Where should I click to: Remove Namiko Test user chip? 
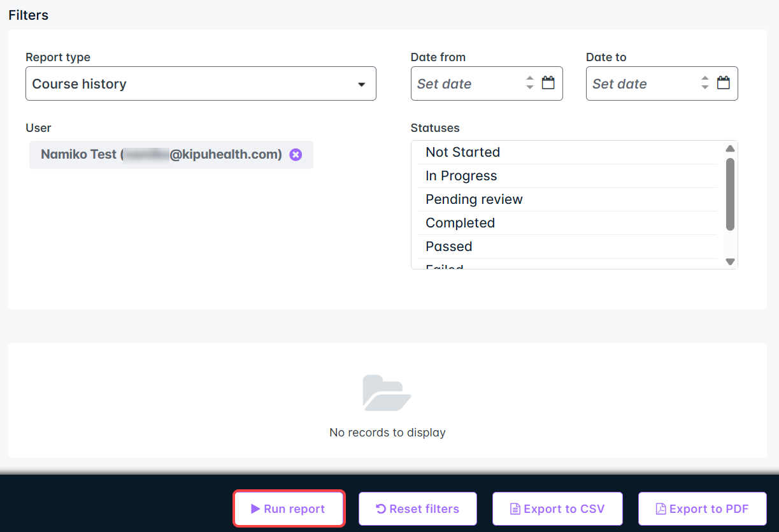pyautogui.click(x=296, y=155)
